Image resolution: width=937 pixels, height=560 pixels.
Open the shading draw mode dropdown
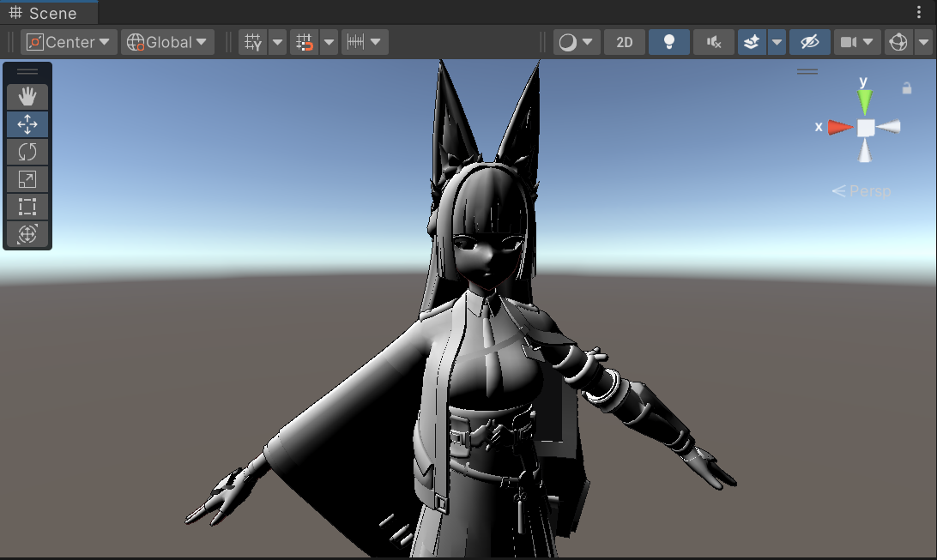pyautogui.click(x=576, y=42)
